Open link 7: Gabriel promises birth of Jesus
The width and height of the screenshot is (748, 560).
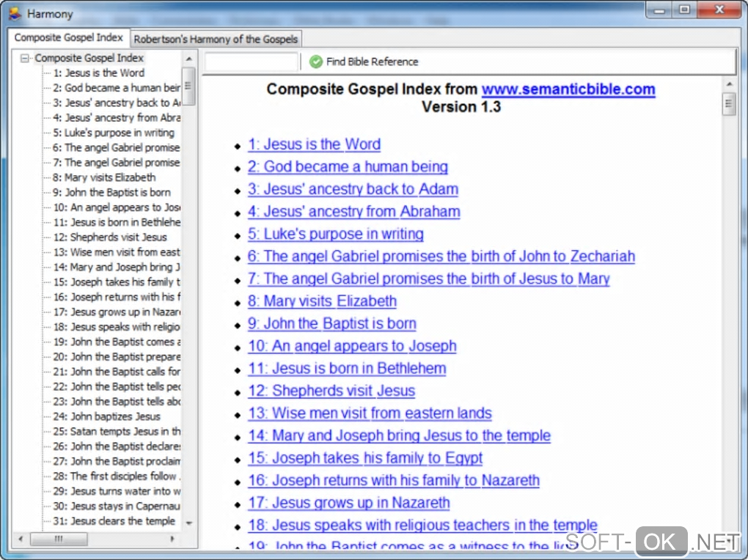point(428,279)
